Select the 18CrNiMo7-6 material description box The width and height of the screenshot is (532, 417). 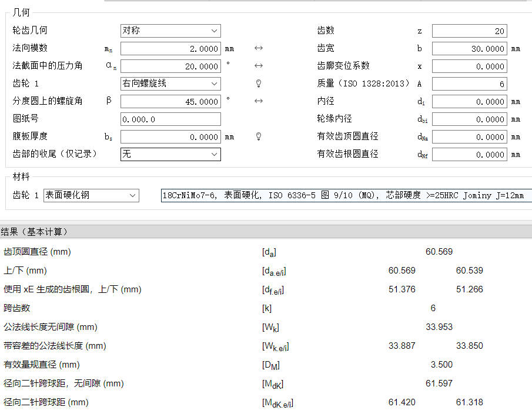(x=346, y=195)
